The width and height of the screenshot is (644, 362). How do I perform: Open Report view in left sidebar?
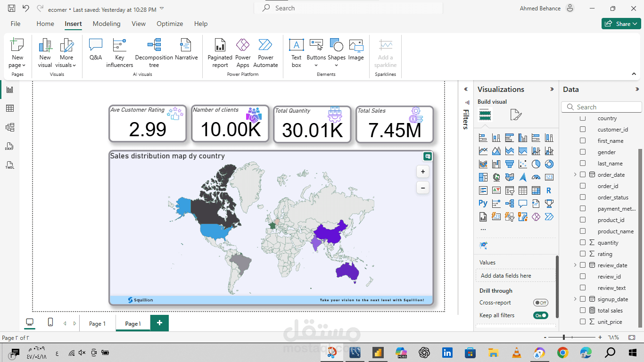10,90
